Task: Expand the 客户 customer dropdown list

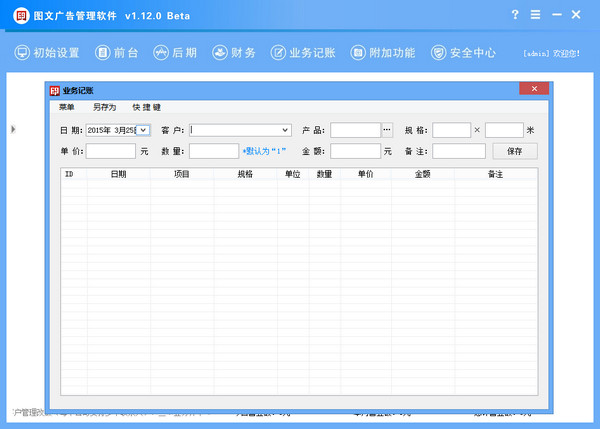Action: (x=285, y=130)
